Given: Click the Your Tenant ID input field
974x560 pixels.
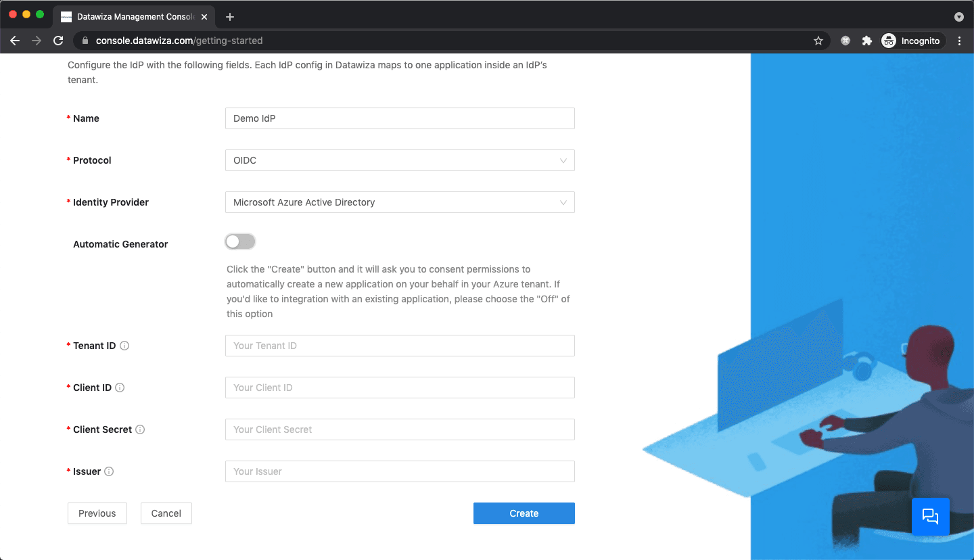Looking at the screenshot, I should [x=400, y=346].
